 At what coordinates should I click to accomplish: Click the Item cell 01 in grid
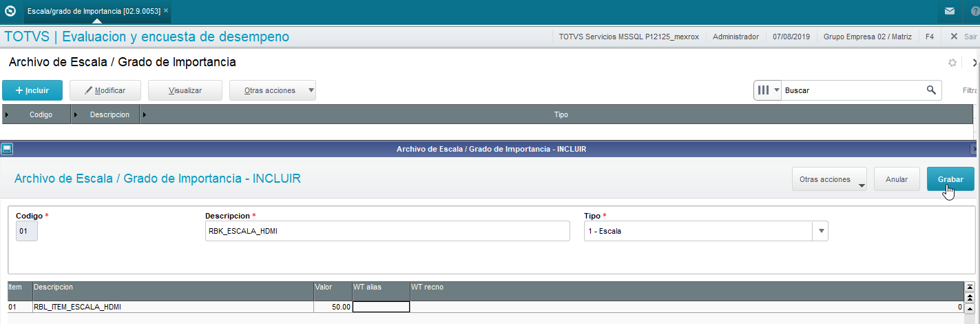coord(19,307)
